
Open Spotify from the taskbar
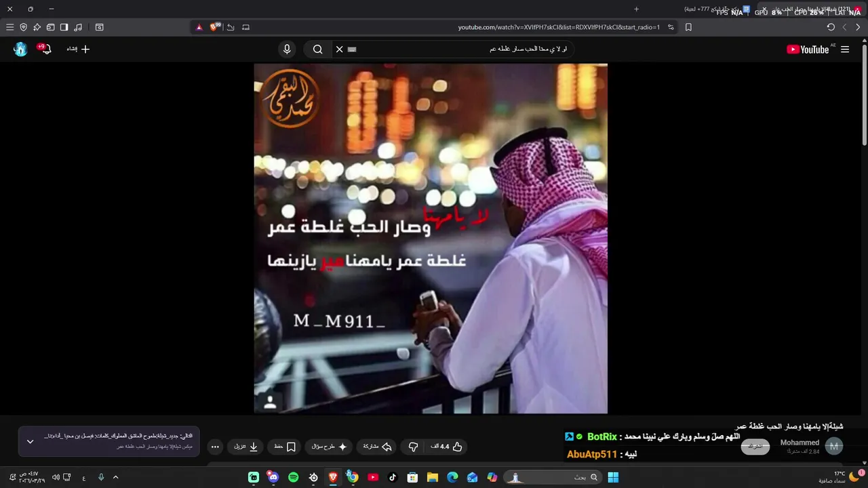coord(294,477)
